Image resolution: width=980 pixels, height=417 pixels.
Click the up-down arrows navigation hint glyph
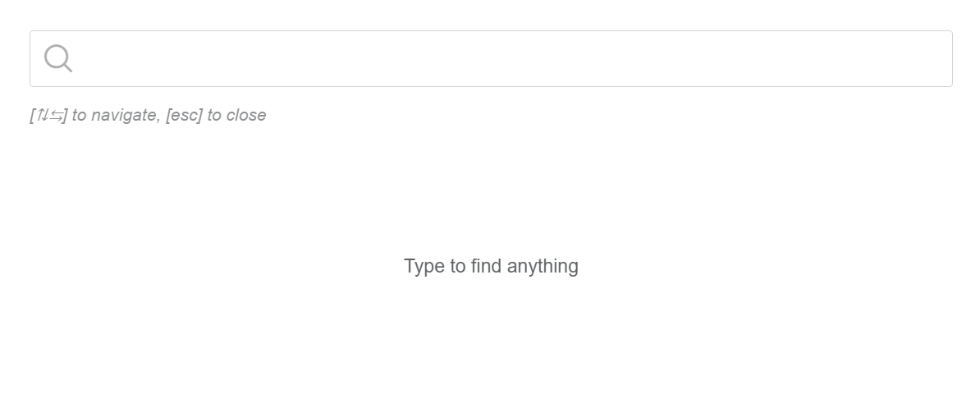[43, 116]
